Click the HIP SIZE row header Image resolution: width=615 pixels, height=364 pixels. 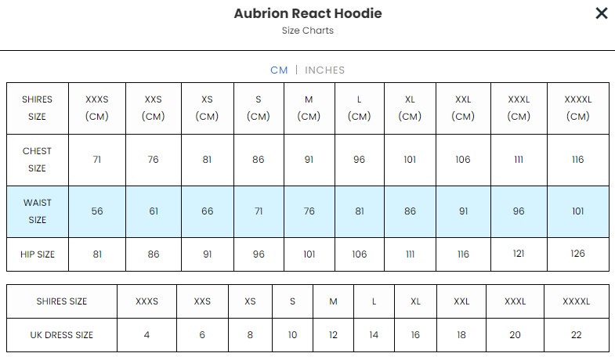[38, 254]
